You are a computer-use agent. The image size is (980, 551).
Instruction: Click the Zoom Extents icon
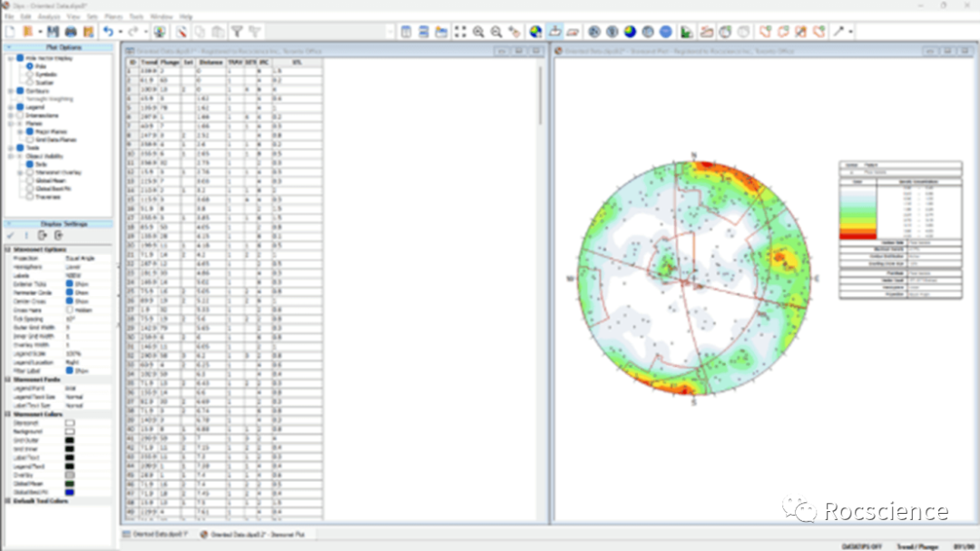[x=461, y=32]
